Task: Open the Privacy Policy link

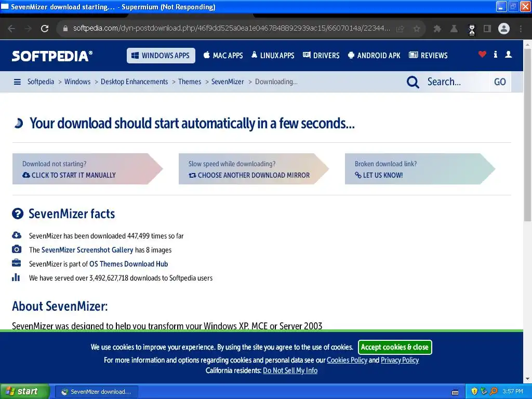Action: [x=400, y=360]
